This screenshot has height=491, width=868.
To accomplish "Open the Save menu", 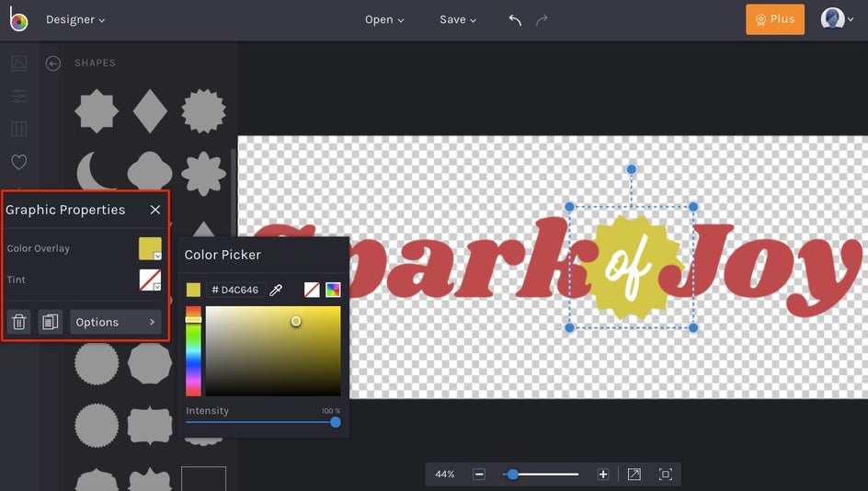I will point(458,19).
